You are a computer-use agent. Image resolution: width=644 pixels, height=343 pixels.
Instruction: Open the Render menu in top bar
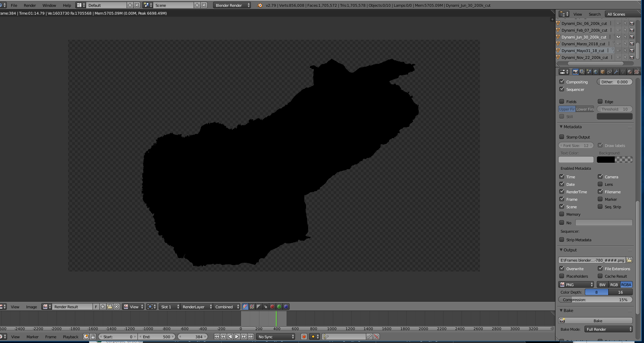point(30,5)
